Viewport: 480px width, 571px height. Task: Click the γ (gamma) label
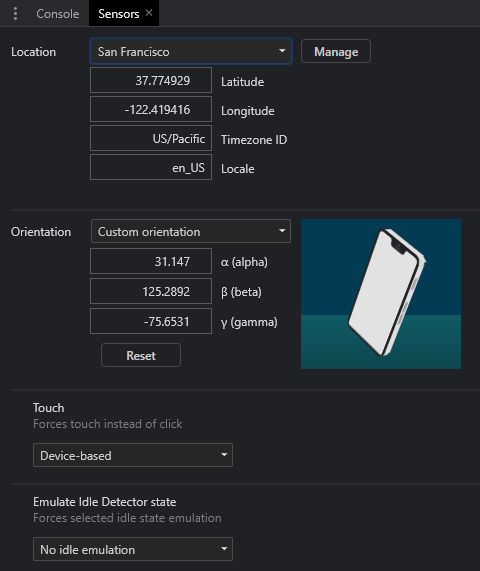click(249, 322)
